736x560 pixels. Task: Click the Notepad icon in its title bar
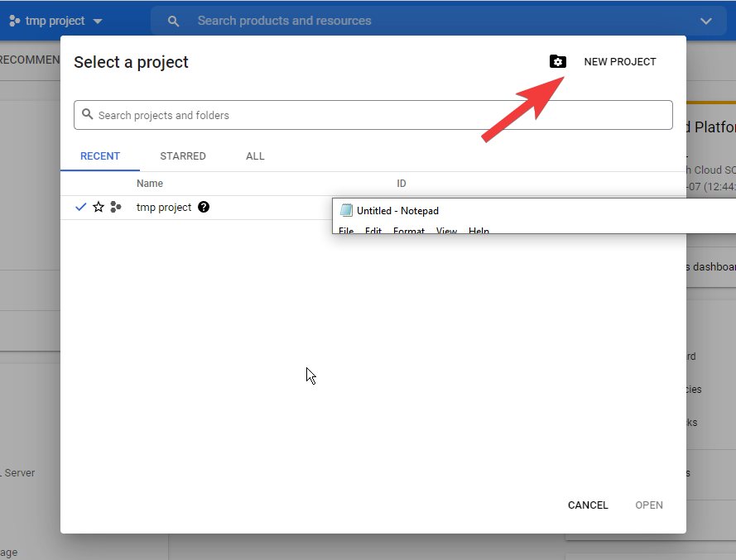[x=346, y=211]
